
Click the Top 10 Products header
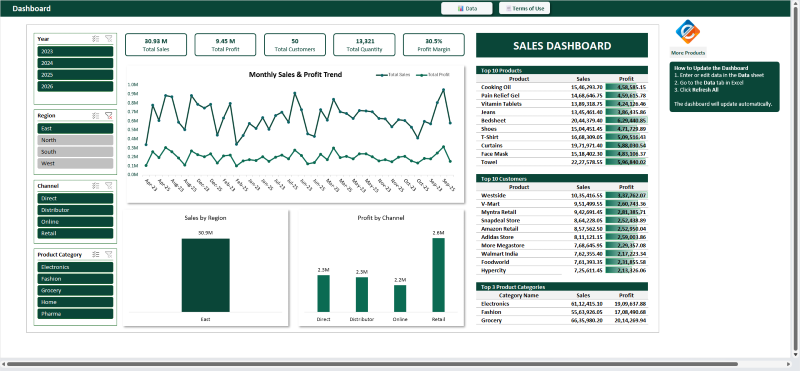(562, 70)
